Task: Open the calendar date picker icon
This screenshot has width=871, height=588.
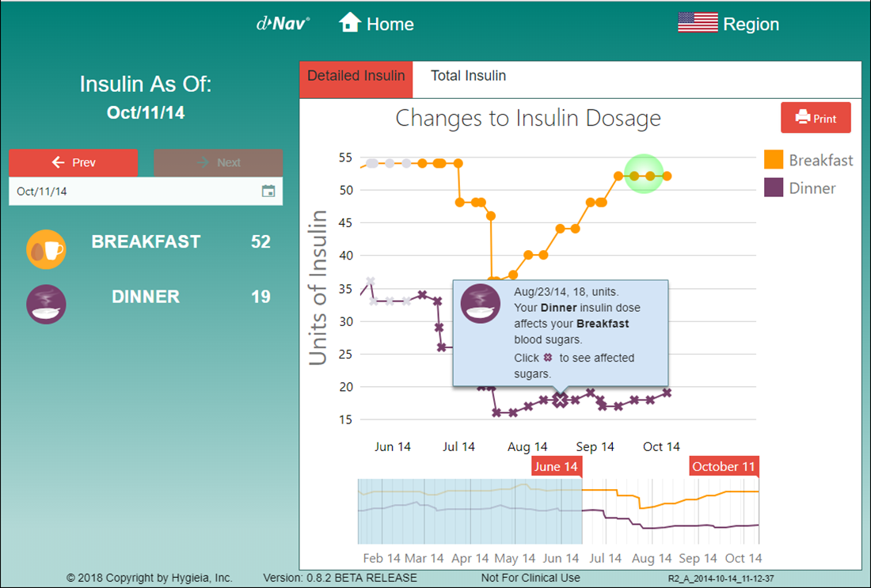Action: pos(268,191)
